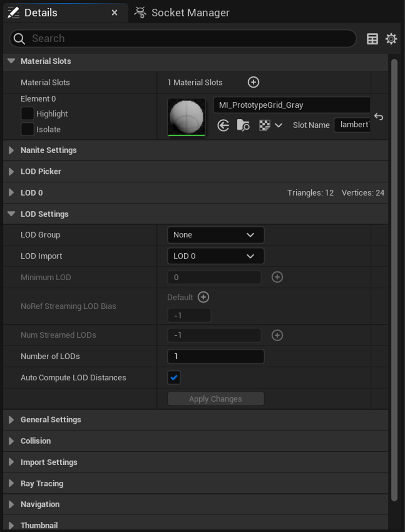405x532 pixels.
Task: Toggle Isolate checkbox for Element 0
Action: pyautogui.click(x=27, y=129)
